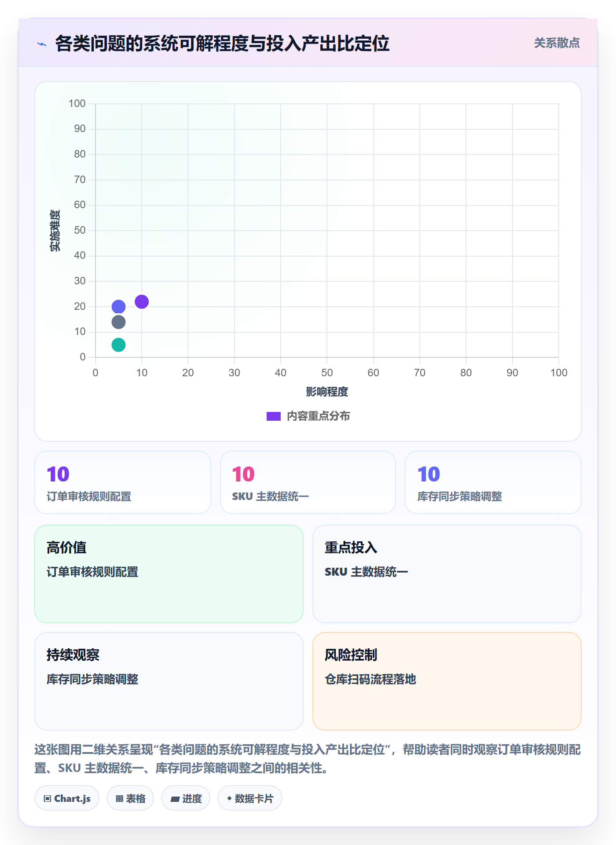Click the teal scatter data point
The height and width of the screenshot is (845, 616).
point(118,345)
